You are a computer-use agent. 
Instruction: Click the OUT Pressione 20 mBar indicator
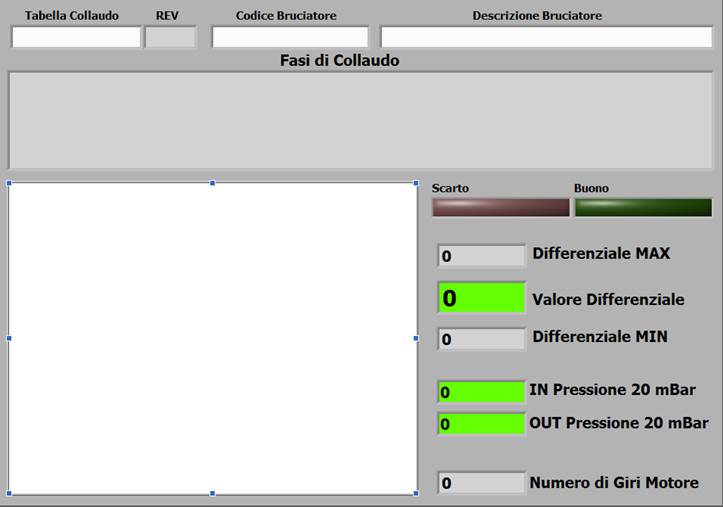481,424
